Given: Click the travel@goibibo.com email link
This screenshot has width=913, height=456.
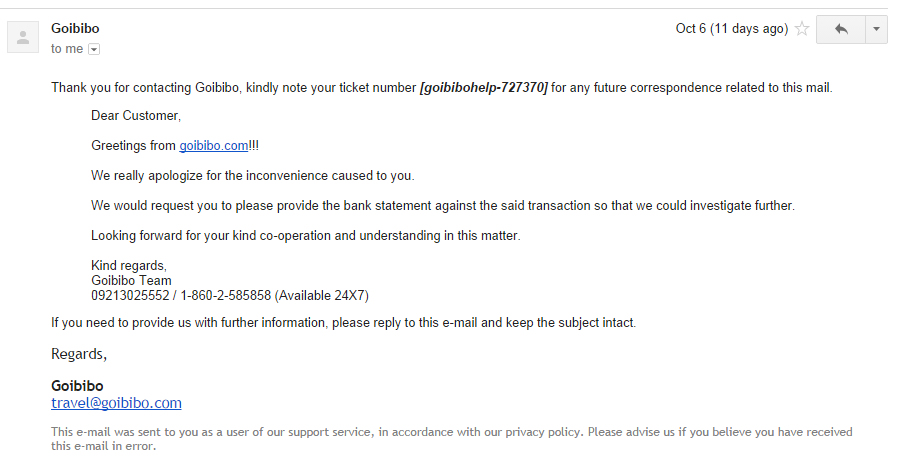Looking at the screenshot, I should (116, 403).
